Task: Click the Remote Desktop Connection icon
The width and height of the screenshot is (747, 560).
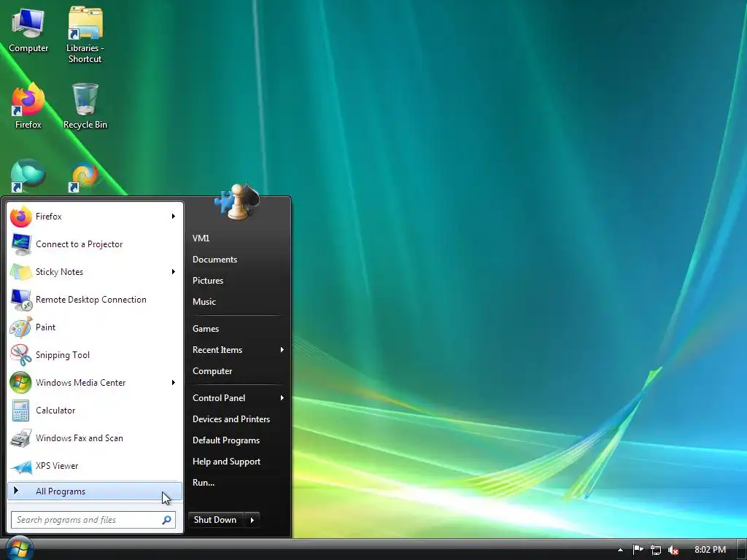Action: 21,300
